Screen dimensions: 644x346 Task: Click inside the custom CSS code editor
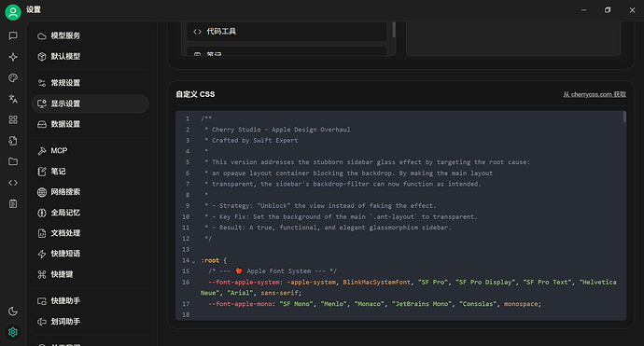click(x=400, y=215)
